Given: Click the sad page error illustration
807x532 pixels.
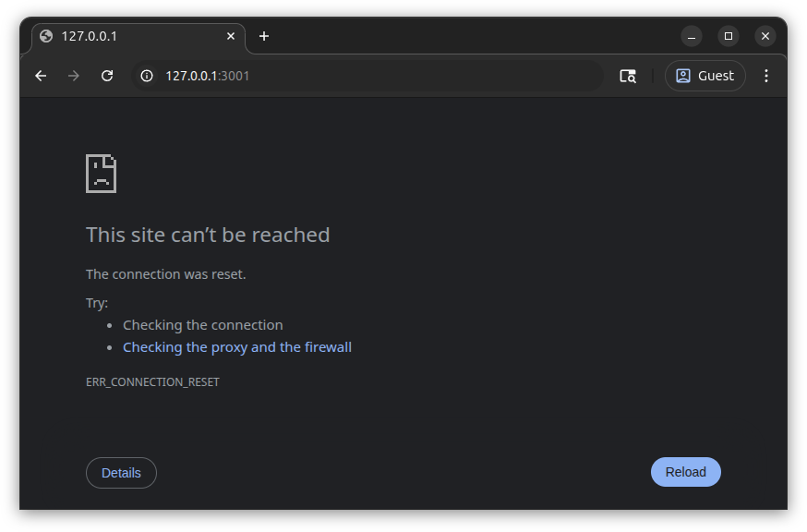Looking at the screenshot, I should (101, 174).
